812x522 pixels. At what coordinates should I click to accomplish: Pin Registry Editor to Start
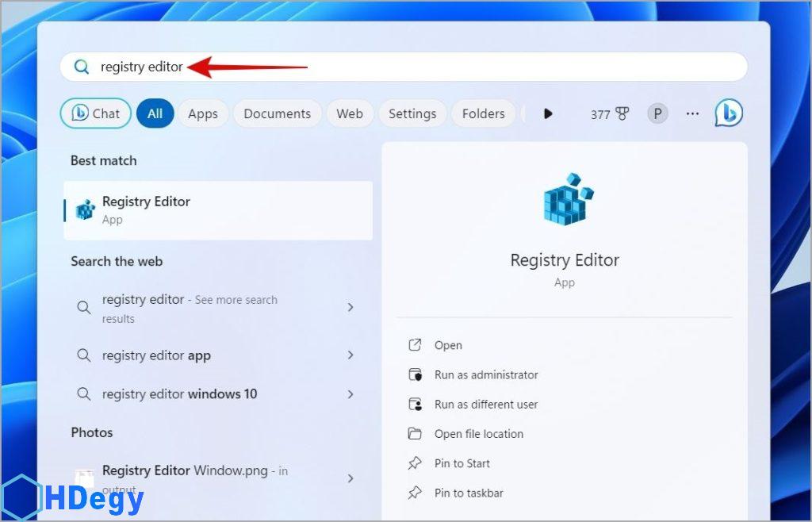462,463
